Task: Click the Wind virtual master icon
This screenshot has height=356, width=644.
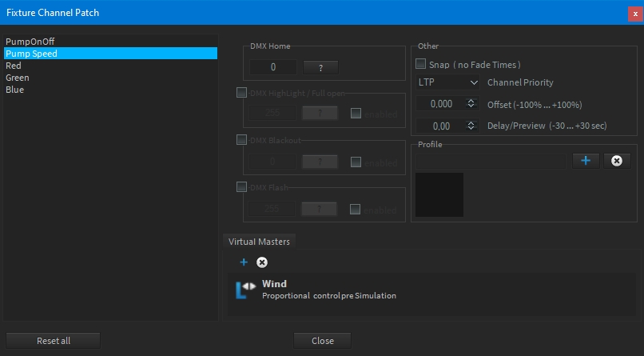Action: [x=245, y=290]
